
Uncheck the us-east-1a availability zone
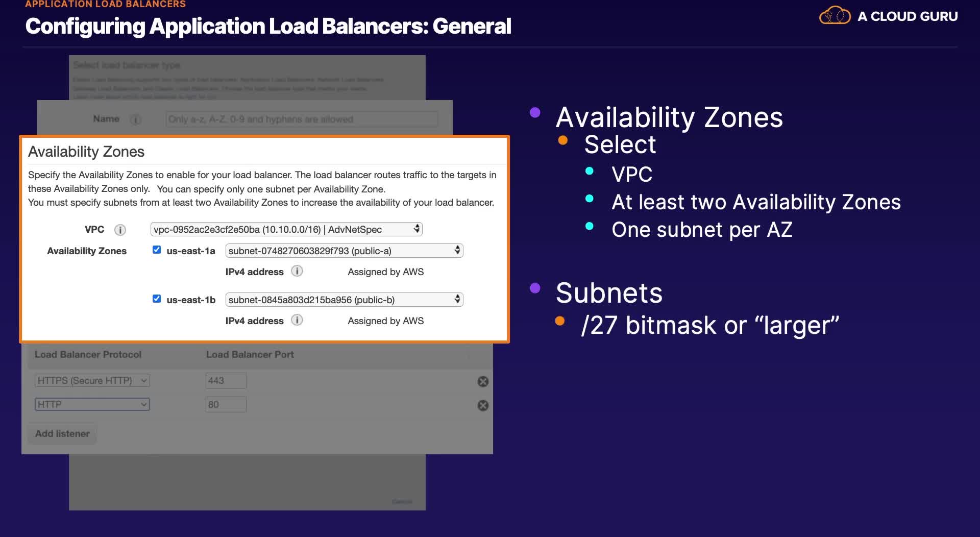coord(157,250)
